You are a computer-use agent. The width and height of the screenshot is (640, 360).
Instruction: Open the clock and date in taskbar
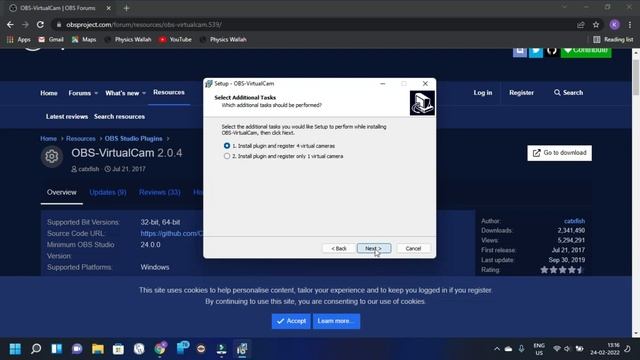click(x=605, y=349)
